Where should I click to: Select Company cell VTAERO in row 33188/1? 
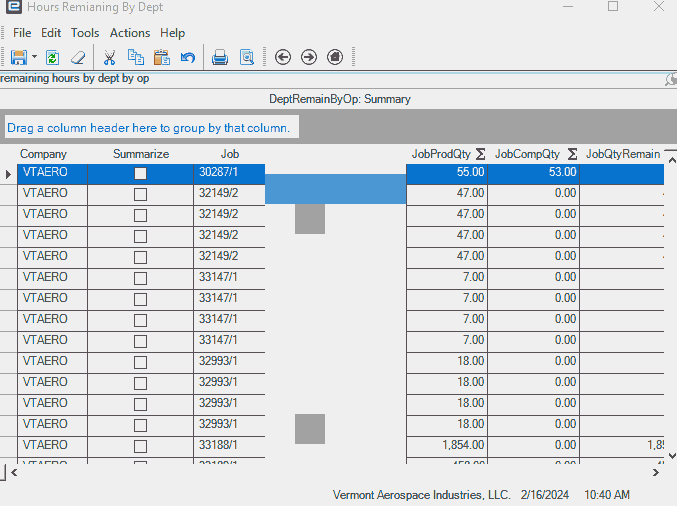tap(53, 446)
